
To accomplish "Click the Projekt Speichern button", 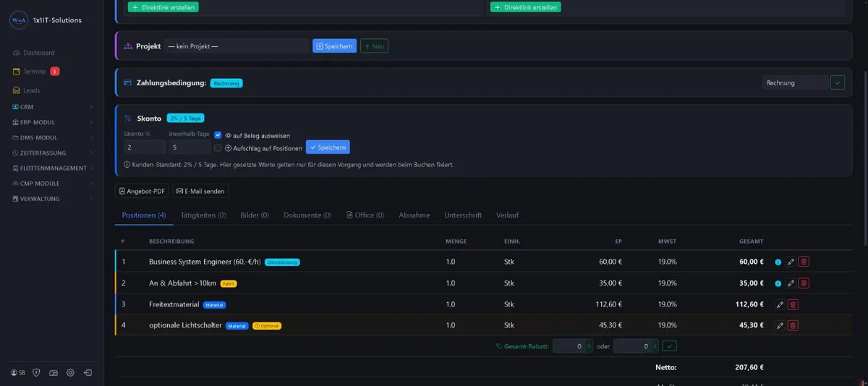I will click(334, 46).
